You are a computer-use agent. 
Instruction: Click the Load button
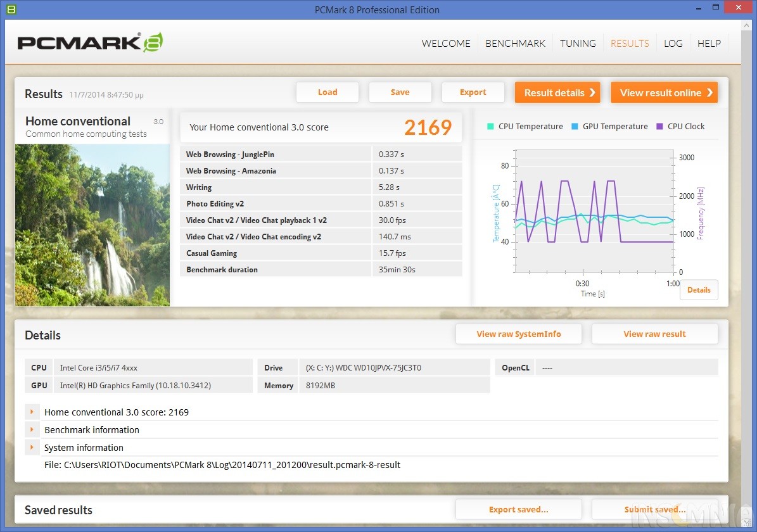click(328, 92)
